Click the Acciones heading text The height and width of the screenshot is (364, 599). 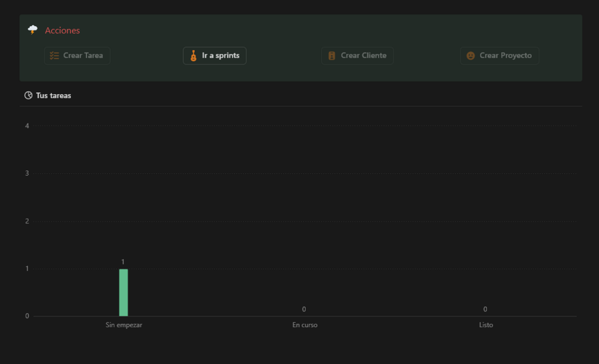point(62,30)
